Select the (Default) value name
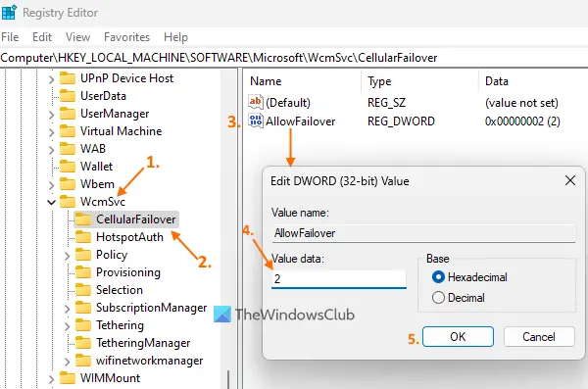 coord(288,103)
